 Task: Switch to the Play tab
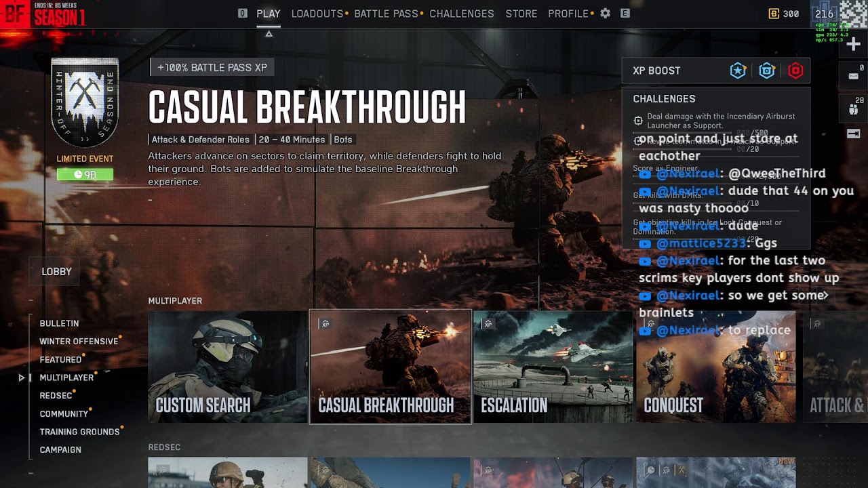[x=269, y=14]
